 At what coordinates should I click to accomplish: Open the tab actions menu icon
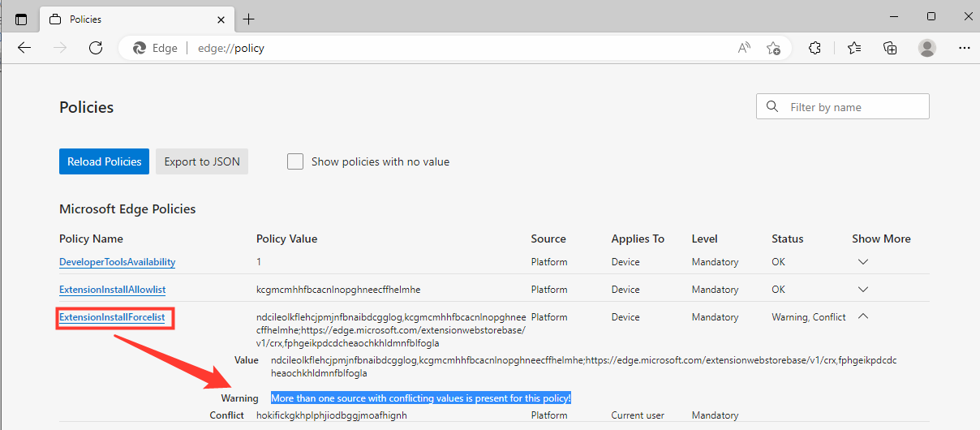(21, 19)
